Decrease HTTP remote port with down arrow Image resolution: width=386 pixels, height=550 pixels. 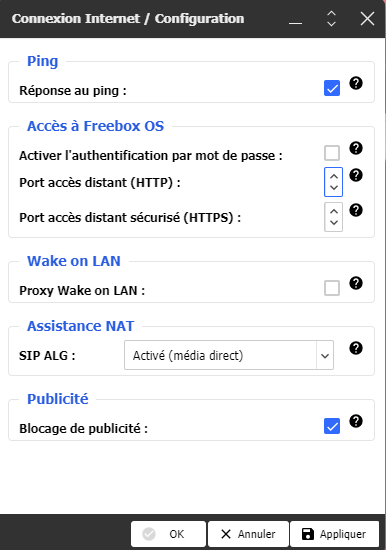point(334,188)
